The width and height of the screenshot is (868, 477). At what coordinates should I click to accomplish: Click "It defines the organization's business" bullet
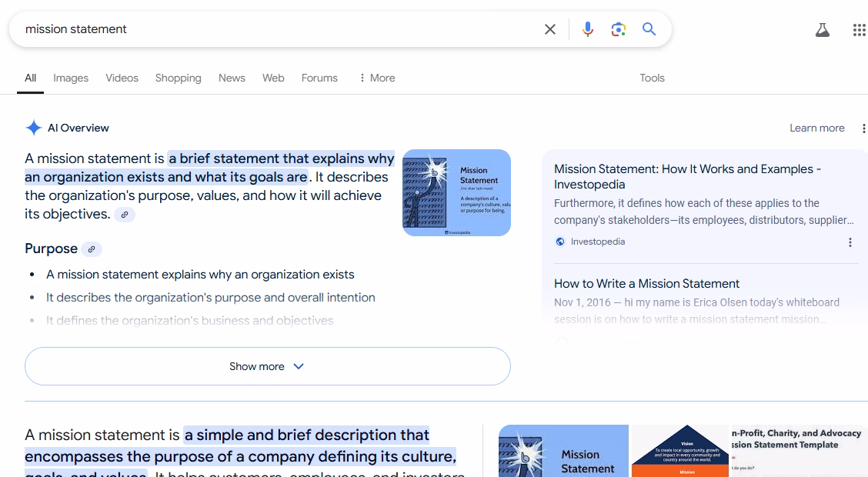tap(190, 321)
